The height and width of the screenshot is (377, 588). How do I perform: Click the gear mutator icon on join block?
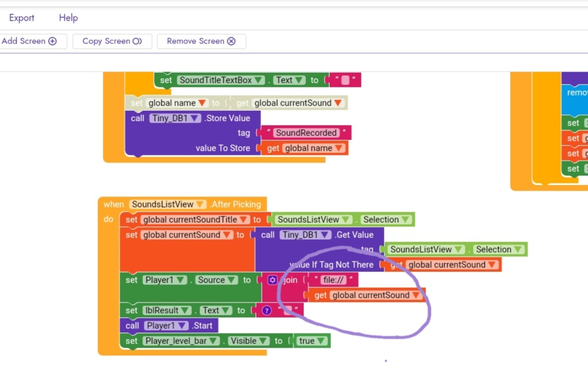tap(272, 280)
